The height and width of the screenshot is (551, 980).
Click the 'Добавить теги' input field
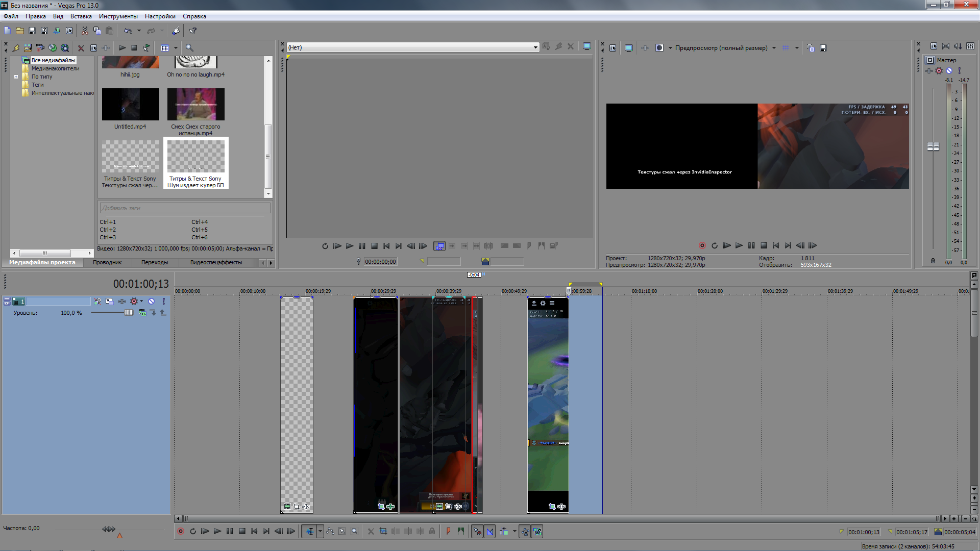pos(185,208)
